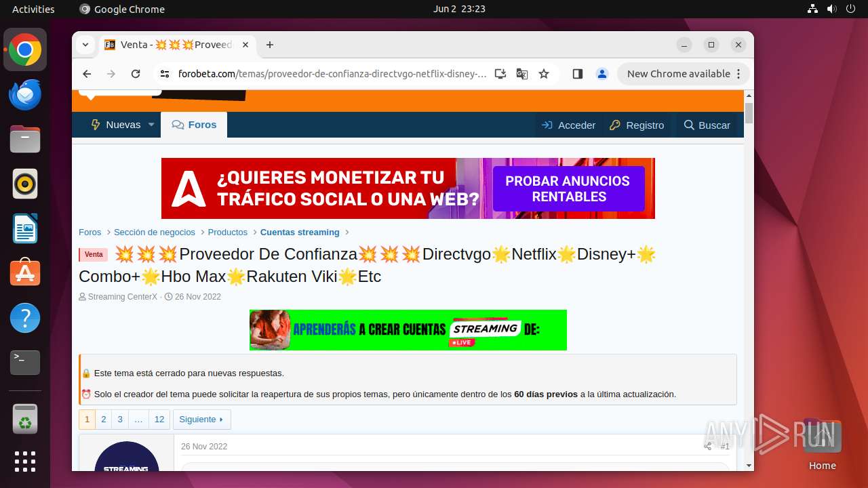Show Applications grid button
The image size is (868, 488).
coord(25,462)
